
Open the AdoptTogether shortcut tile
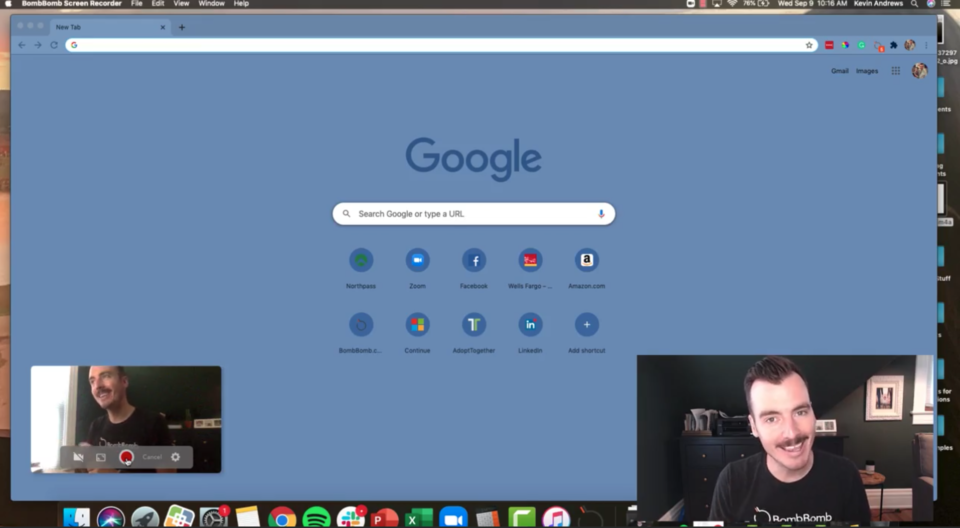(x=474, y=325)
